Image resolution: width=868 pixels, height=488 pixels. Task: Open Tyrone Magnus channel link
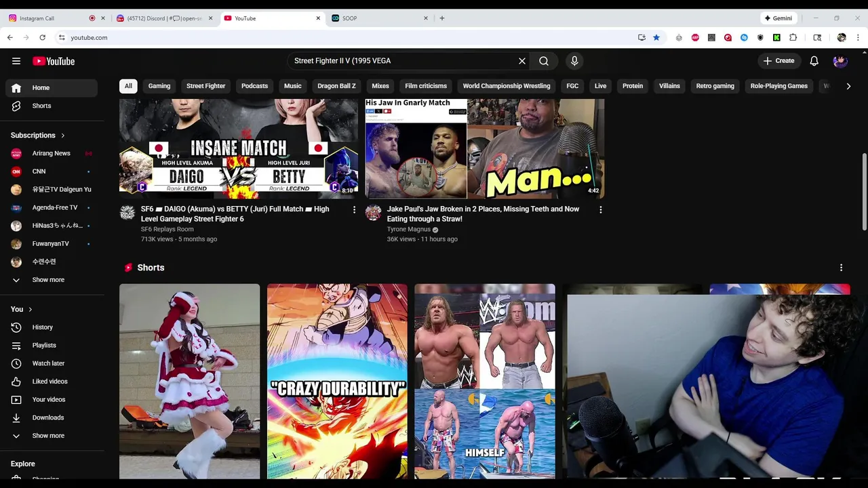[x=409, y=229]
